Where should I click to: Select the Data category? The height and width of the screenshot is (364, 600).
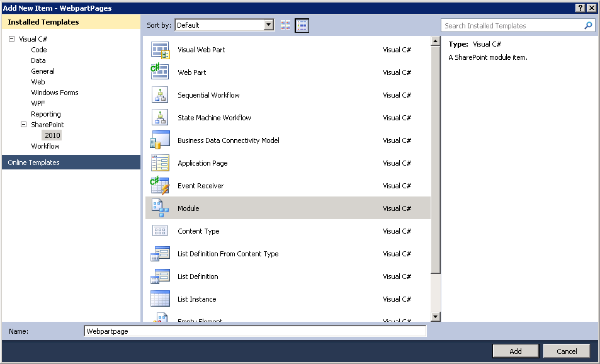pos(38,60)
